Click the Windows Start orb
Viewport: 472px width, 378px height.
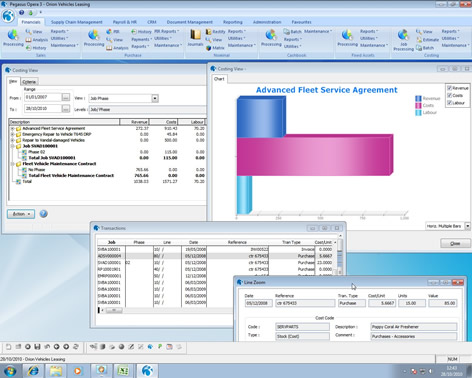pos(10,371)
